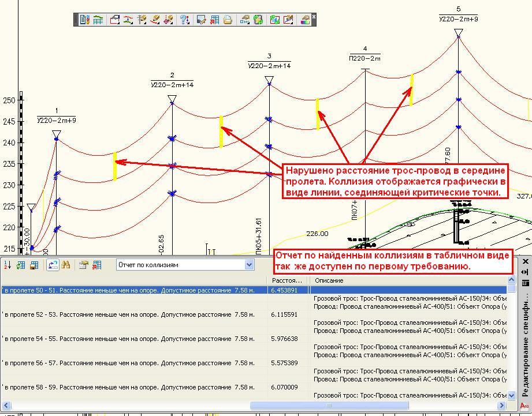Click the refresh table icon in report panel
Screen dimensions: 532x416
[21, 265]
